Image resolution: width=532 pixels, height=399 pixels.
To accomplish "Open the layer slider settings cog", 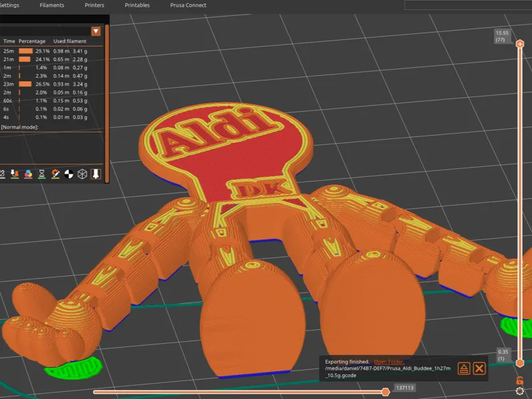I will tap(519, 391).
